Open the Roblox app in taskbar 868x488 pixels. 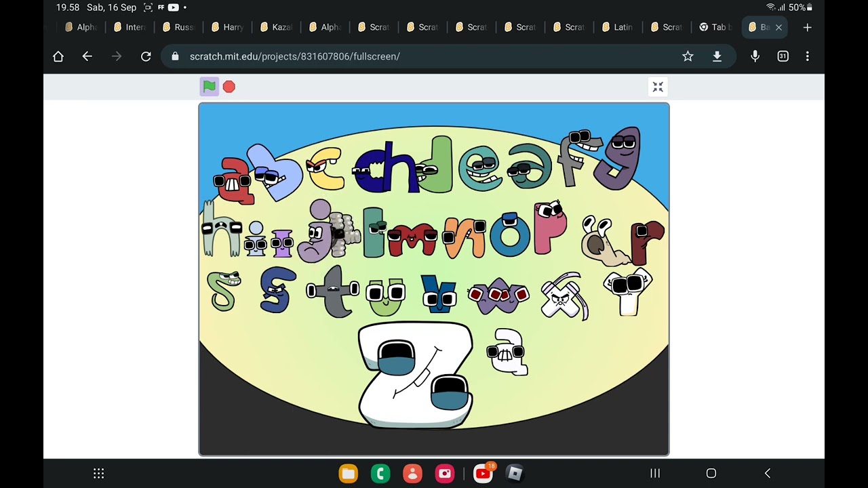[x=515, y=473]
